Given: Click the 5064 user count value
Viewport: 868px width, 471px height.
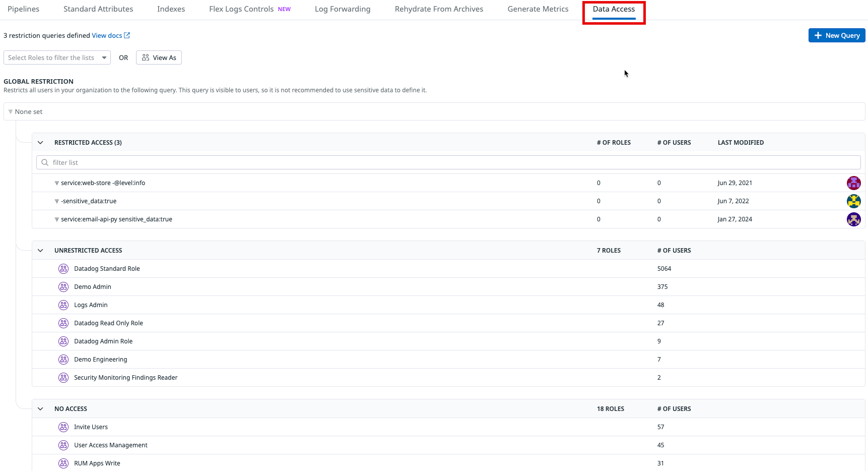Looking at the screenshot, I should click(x=664, y=269).
